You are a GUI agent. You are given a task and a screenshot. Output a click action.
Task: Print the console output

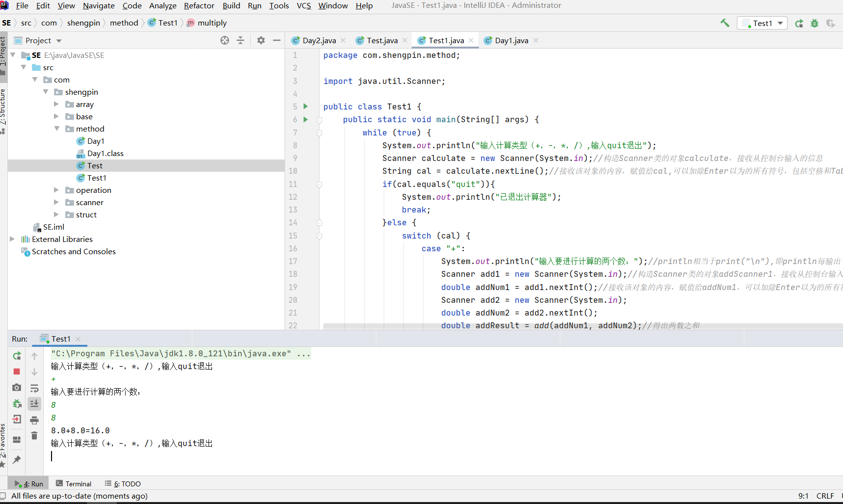pyautogui.click(x=34, y=420)
